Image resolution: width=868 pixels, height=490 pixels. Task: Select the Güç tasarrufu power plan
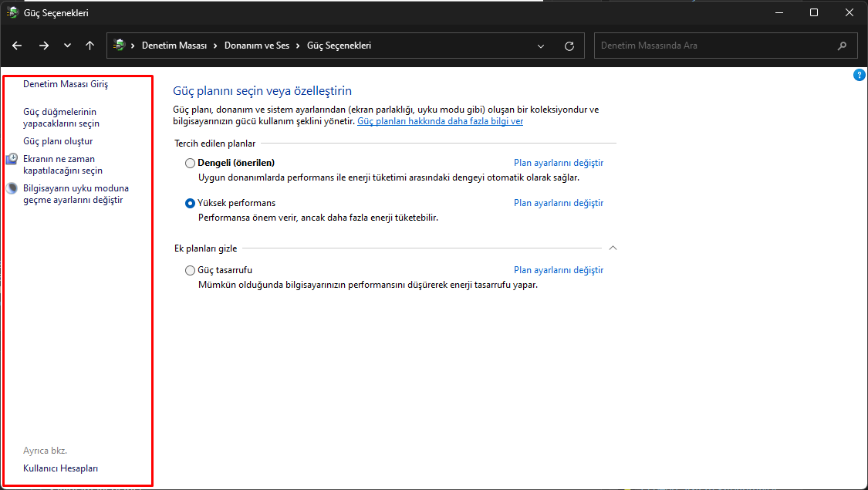(x=191, y=270)
